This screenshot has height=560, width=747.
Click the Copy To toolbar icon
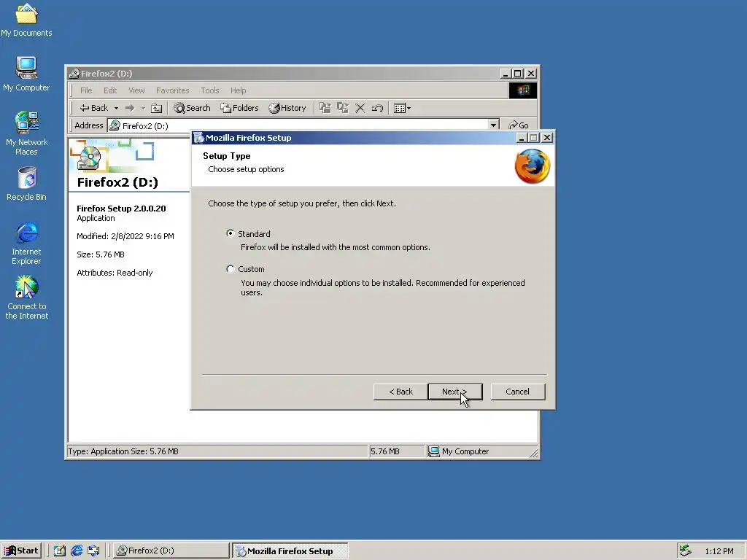pyautogui.click(x=343, y=108)
